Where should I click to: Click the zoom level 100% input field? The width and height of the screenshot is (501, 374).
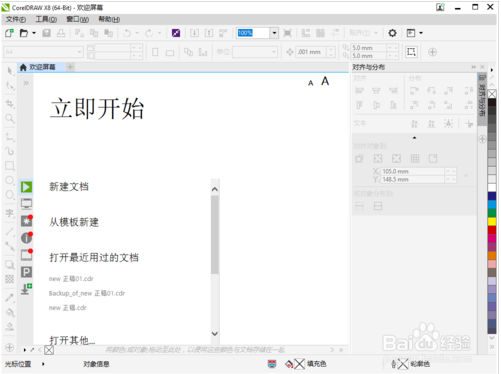(253, 33)
